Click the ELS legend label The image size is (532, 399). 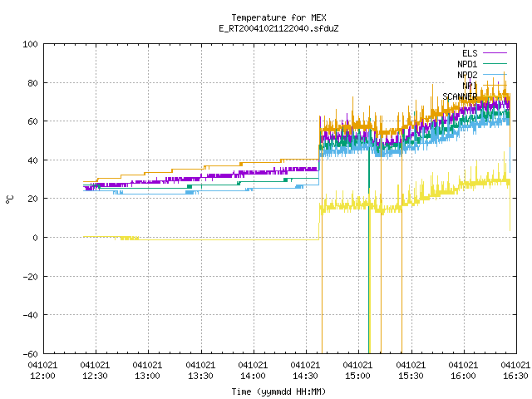pos(470,53)
